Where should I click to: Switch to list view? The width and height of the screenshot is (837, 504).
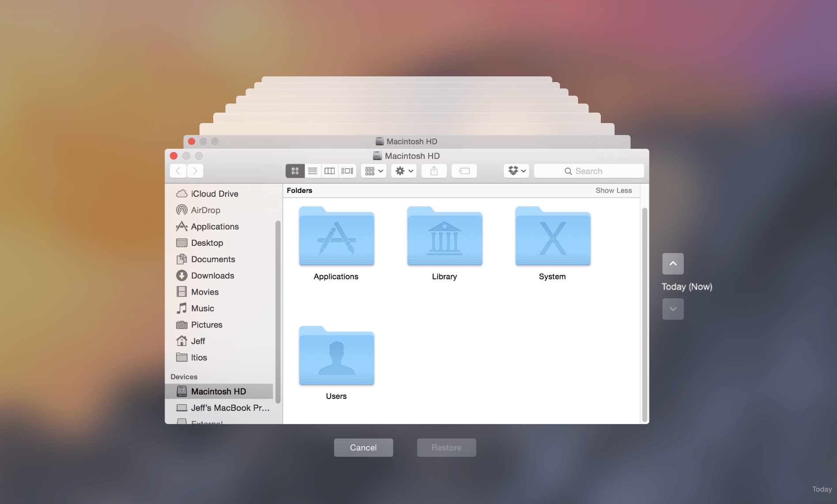(x=313, y=171)
